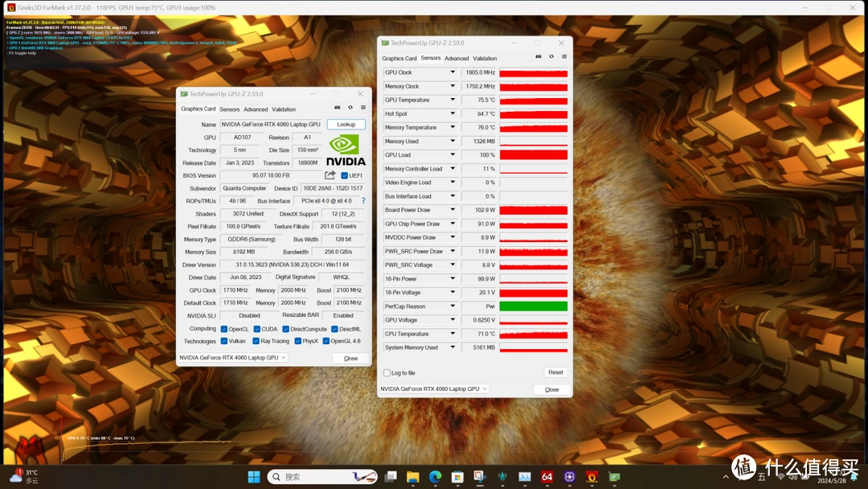Open GPU selector dropdown in Graphics Card window
Image resolution: width=868 pixels, height=489 pixels.
coord(232,358)
